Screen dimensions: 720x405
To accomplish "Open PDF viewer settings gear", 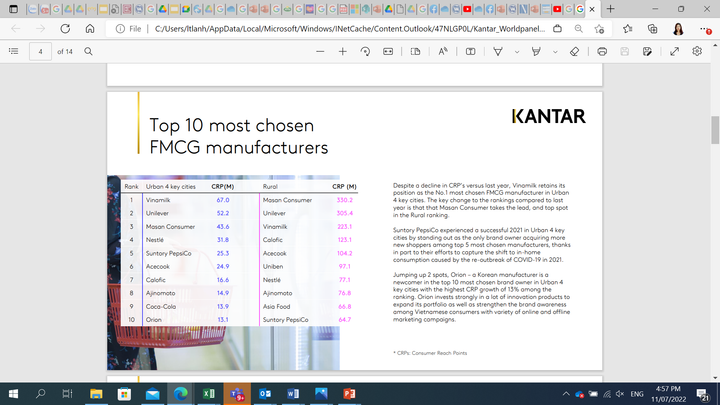I will pyautogui.click(x=697, y=51).
